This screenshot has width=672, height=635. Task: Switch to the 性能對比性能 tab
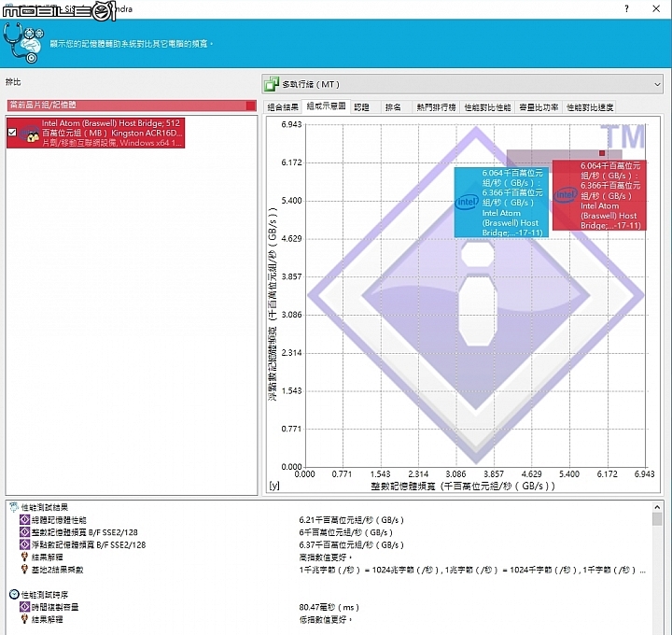[x=488, y=106]
